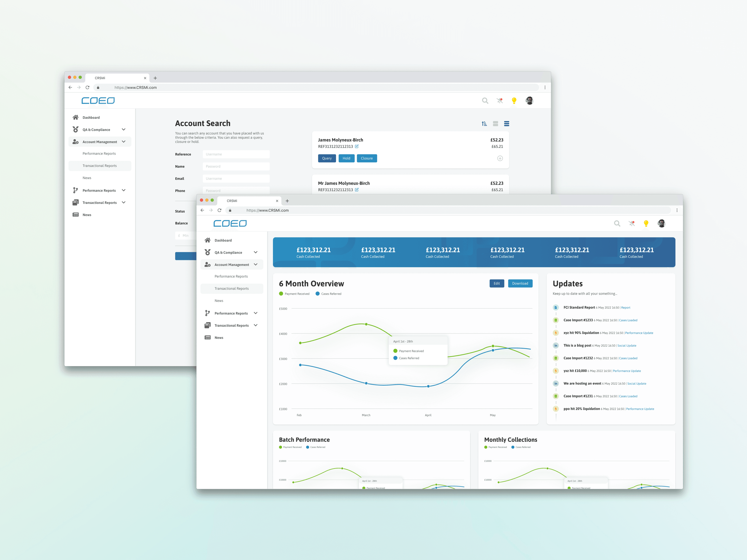The width and height of the screenshot is (747, 560).
Task: Click green March data point on overview chart
Action: point(366,324)
